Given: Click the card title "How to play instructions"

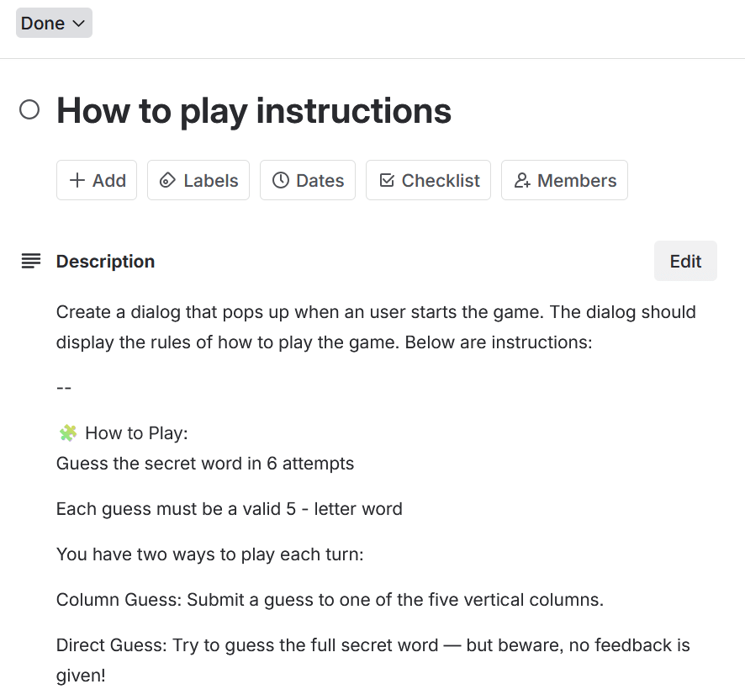Looking at the screenshot, I should 253,110.
